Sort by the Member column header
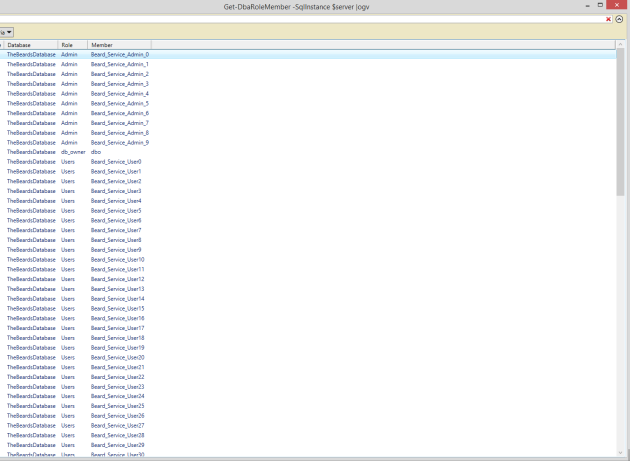 click(119, 45)
